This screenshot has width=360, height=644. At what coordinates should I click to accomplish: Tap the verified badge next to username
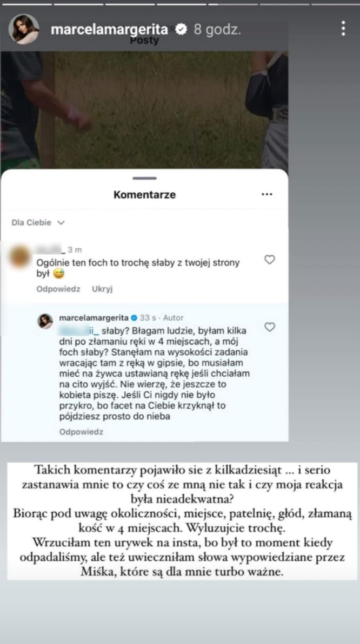[181, 30]
